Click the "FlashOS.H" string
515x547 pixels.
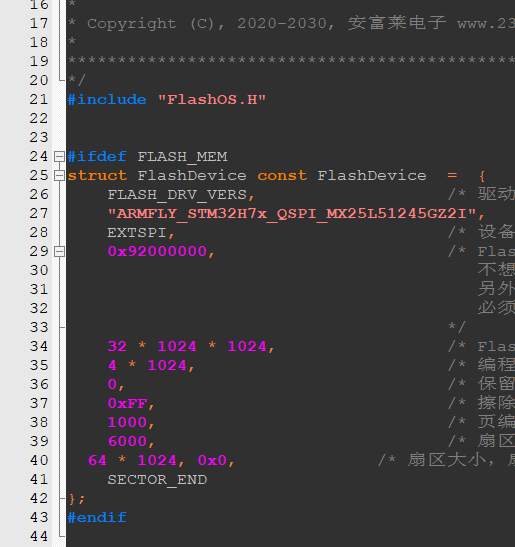pos(212,100)
